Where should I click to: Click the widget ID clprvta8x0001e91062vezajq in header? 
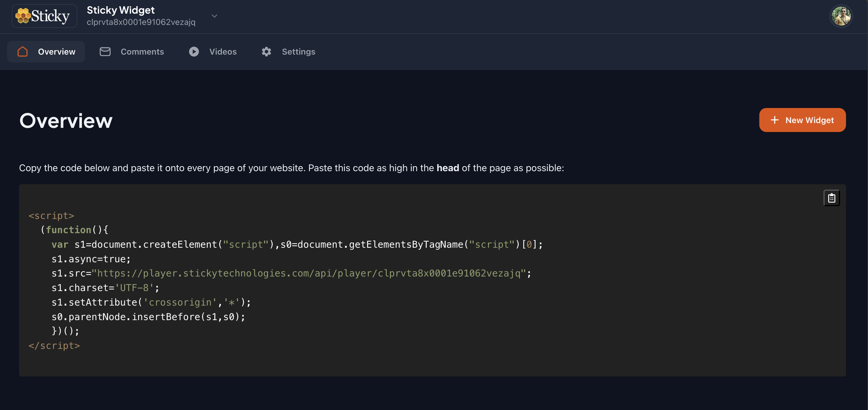[141, 22]
